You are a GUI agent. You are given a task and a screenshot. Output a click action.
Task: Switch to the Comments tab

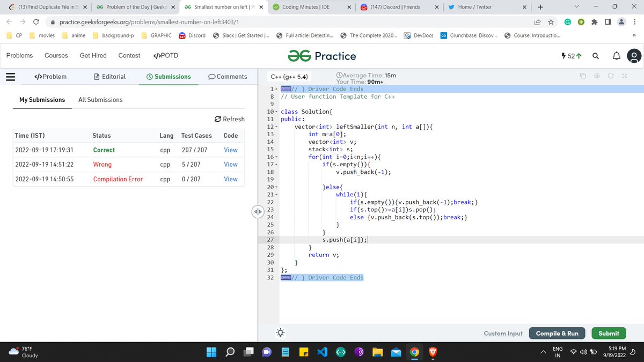228,77
